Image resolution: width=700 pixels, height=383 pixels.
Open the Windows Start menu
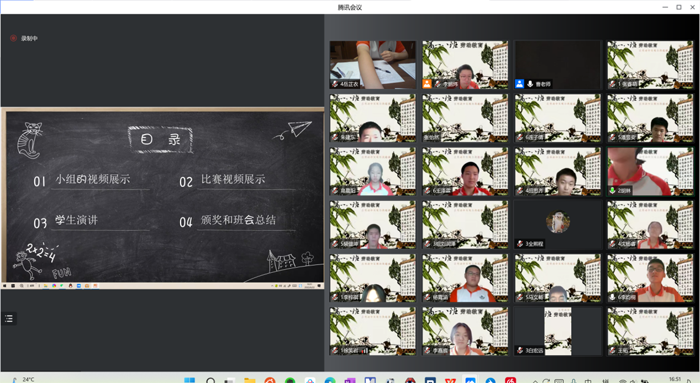[x=190, y=380]
